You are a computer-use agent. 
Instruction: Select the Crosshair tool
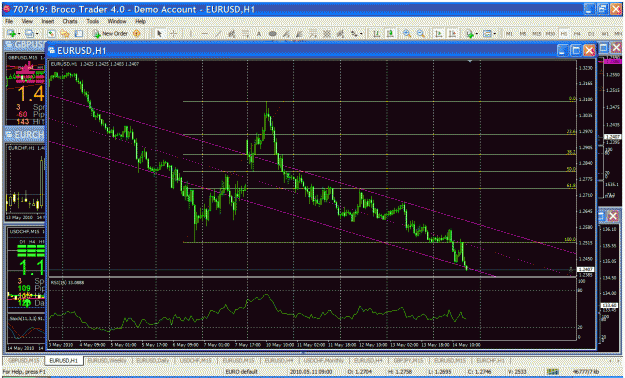(173, 34)
